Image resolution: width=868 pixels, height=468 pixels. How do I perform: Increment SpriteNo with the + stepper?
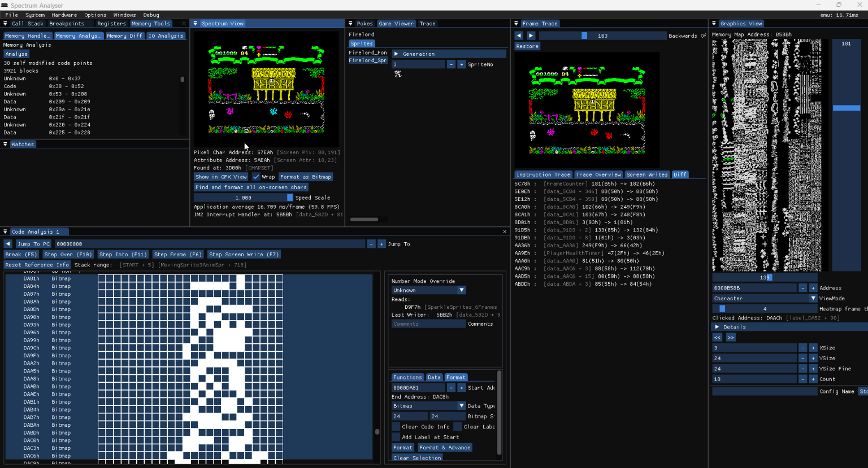463,64
